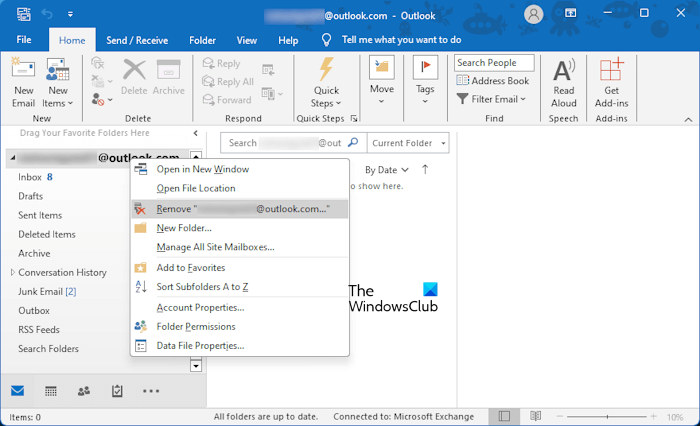Open the Address Book
Screen dimensions: 700x426
click(x=492, y=81)
